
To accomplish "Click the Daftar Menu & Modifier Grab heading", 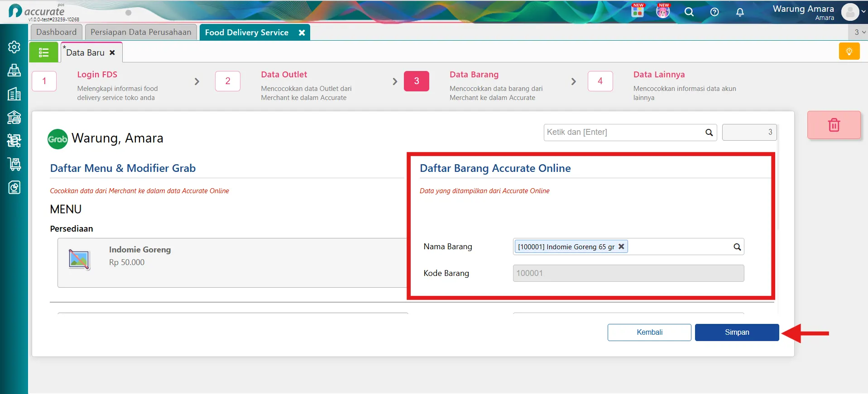I will [x=123, y=168].
